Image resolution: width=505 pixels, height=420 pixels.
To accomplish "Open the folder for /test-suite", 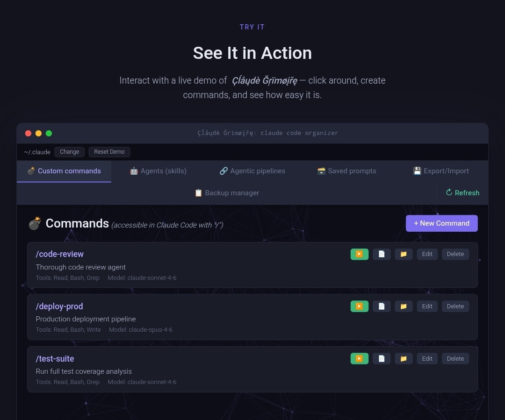I will pyautogui.click(x=404, y=358).
